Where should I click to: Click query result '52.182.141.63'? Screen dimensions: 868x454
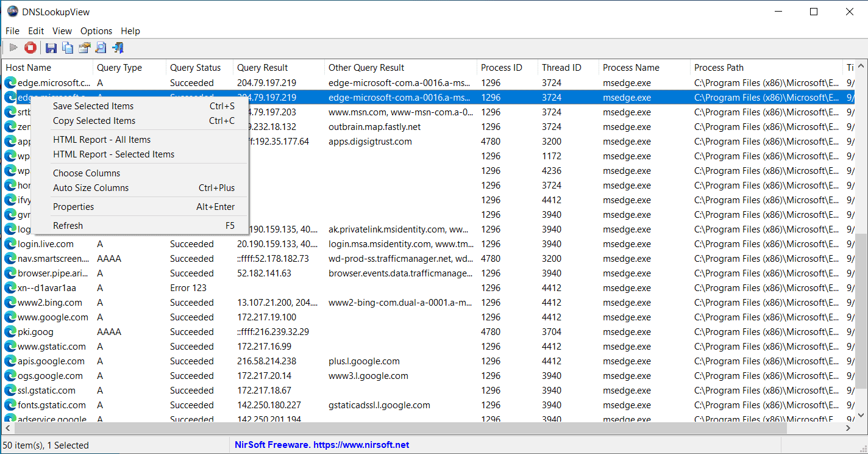point(264,273)
